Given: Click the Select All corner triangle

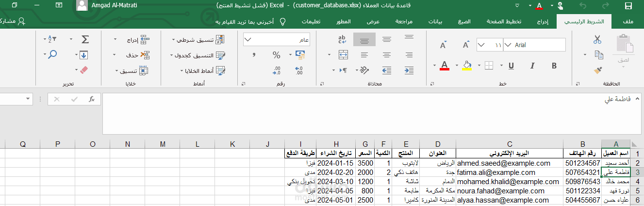Looking at the screenshot, I should (x=637, y=144).
